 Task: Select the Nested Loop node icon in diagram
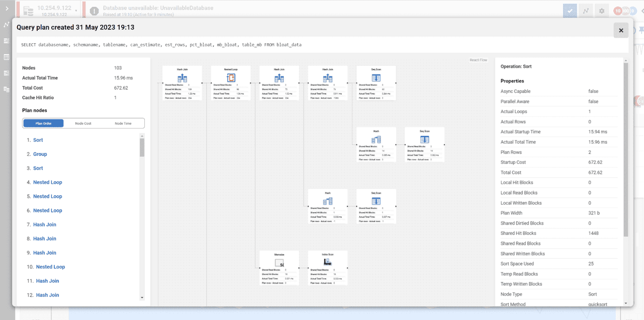[231, 78]
